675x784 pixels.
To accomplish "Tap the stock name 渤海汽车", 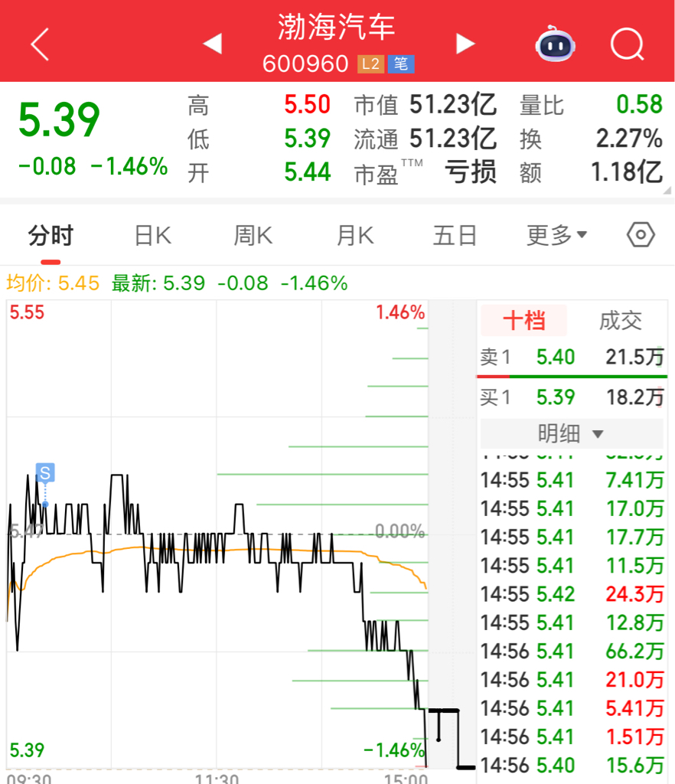I will [337, 28].
